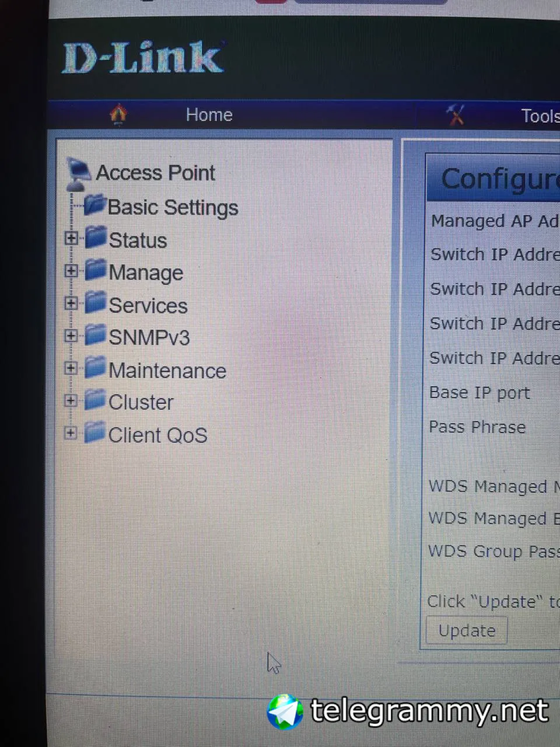The image size is (560, 747).
Task: Expand the Maintenance tree node
Action: point(71,368)
